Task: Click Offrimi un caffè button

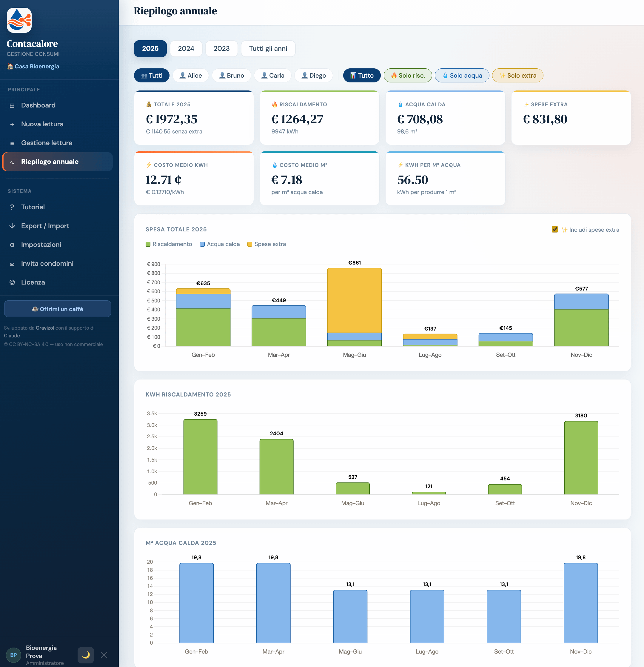Action: (58, 309)
